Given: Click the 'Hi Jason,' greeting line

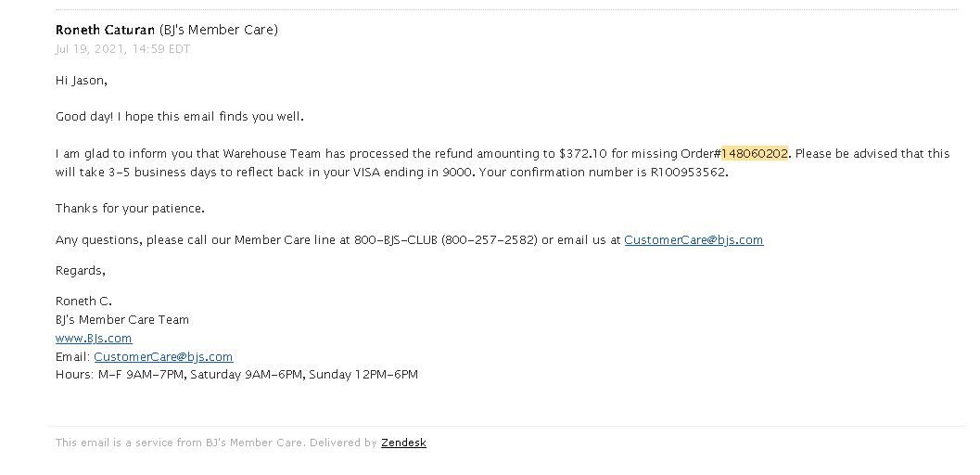Looking at the screenshot, I should point(82,81).
